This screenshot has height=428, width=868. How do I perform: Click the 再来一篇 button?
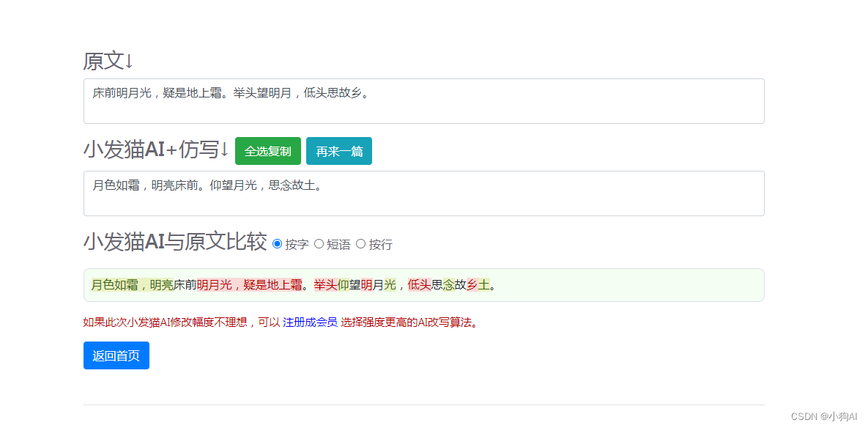[x=339, y=151]
